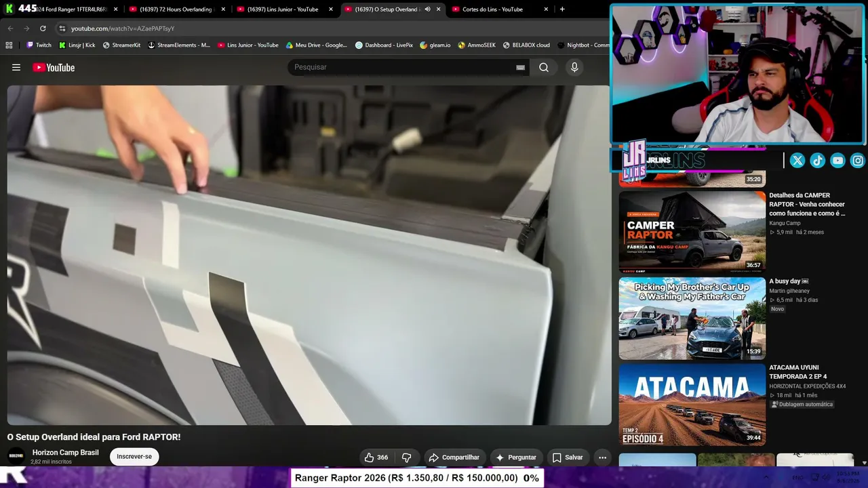This screenshot has height=488, width=868.
Task: Click the TikTok overlay icon
Action: pyautogui.click(x=818, y=161)
